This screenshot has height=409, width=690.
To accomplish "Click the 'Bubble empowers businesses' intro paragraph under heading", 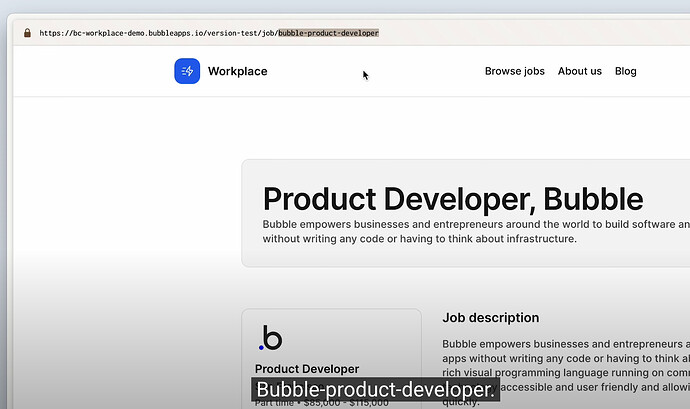I will pos(476,232).
